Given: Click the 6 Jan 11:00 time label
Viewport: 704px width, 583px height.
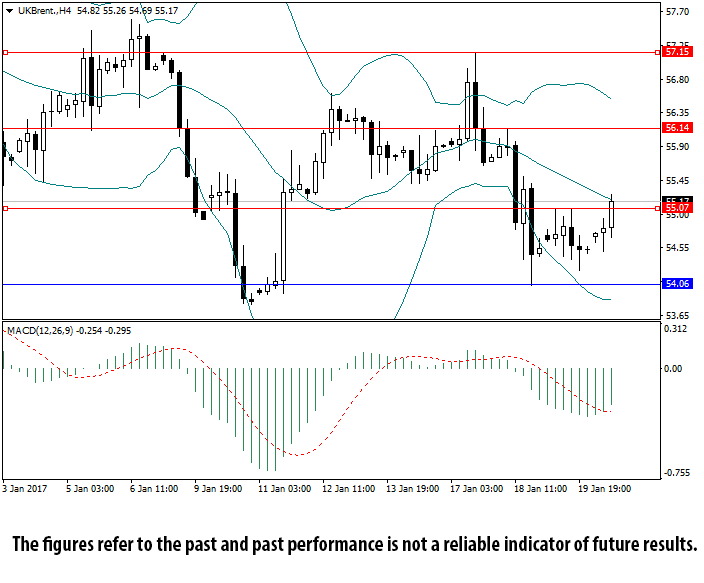Looking at the screenshot, I should pyautogui.click(x=154, y=489).
